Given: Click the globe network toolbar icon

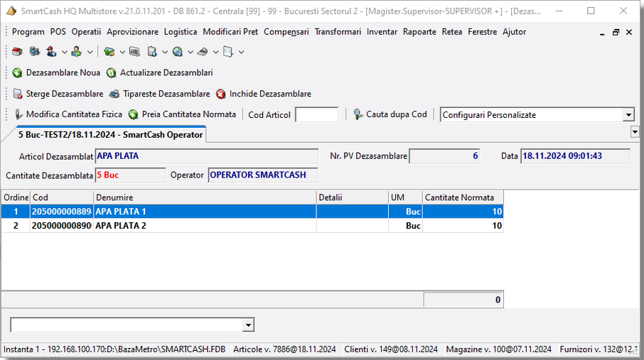Looking at the screenshot, I should (x=178, y=52).
